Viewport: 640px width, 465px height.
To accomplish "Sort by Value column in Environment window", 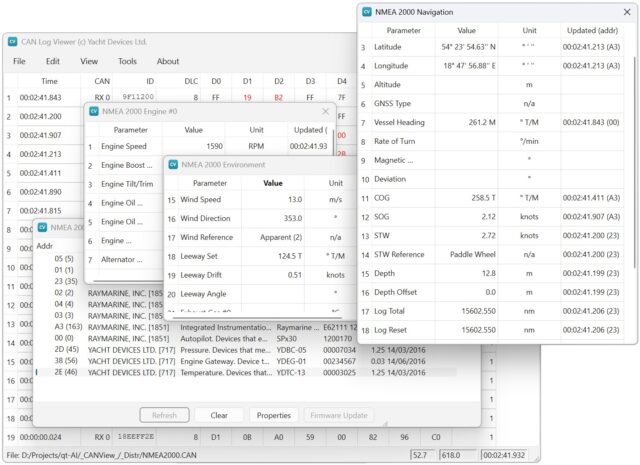I will point(273,183).
